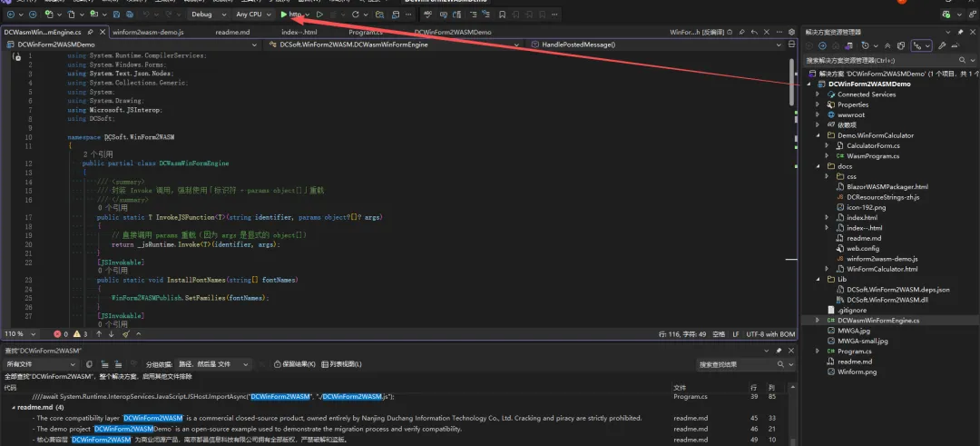Open the HandlePostedMessage() member dropdown
980x446 pixels.
tap(654, 45)
